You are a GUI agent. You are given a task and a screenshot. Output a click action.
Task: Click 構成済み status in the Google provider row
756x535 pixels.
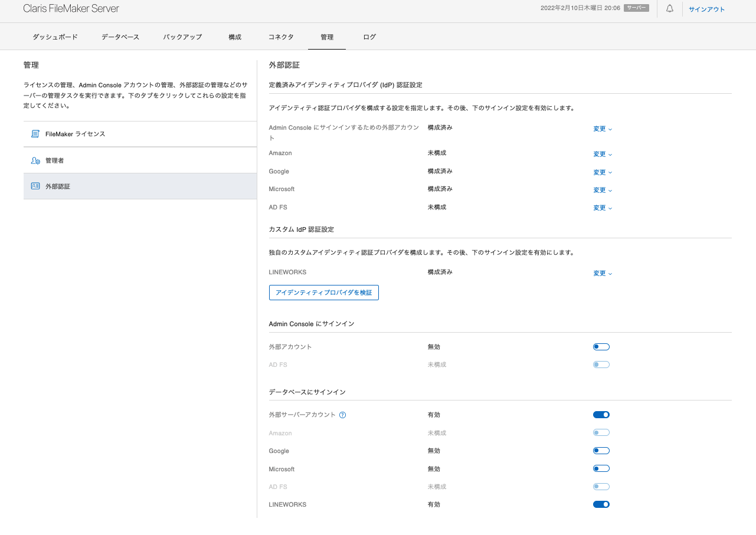click(440, 171)
